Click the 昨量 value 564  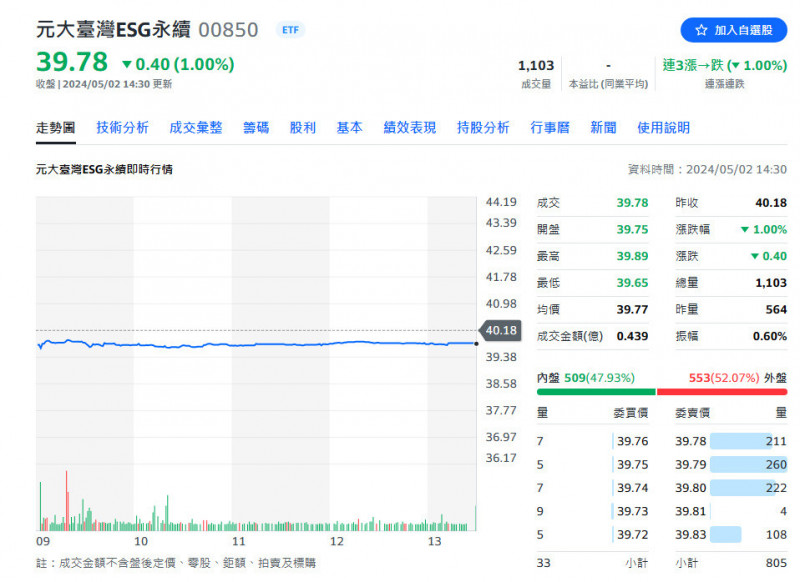776,310
